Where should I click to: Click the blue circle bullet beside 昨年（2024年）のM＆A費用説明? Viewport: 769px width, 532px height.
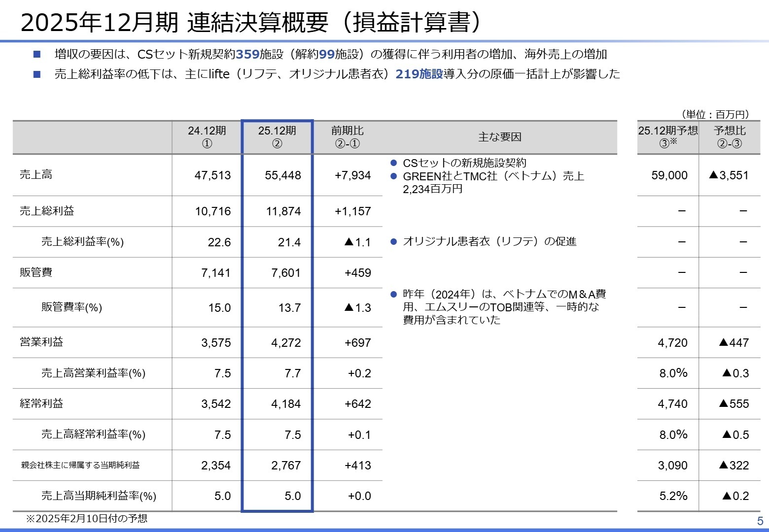[393, 294]
